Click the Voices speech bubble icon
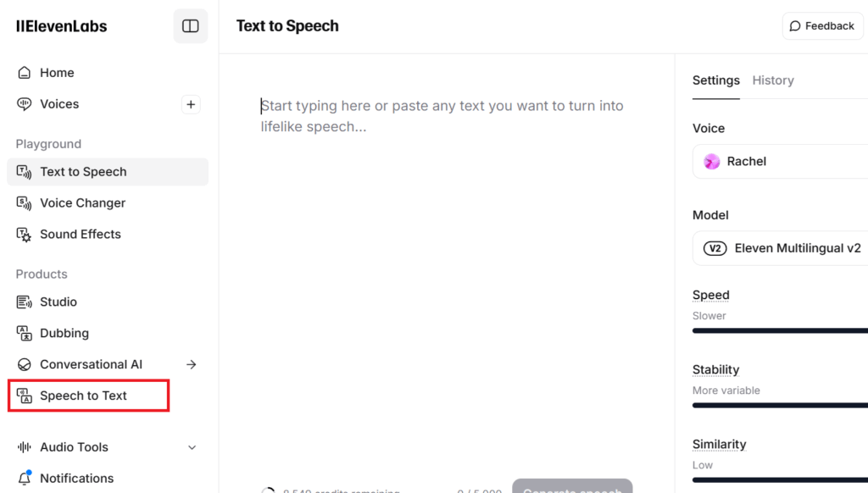 25,104
